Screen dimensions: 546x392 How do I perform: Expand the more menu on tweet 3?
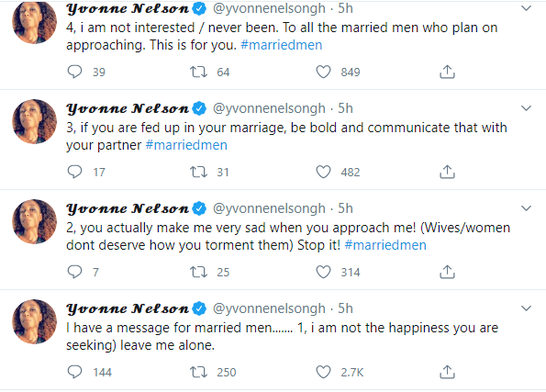526,108
